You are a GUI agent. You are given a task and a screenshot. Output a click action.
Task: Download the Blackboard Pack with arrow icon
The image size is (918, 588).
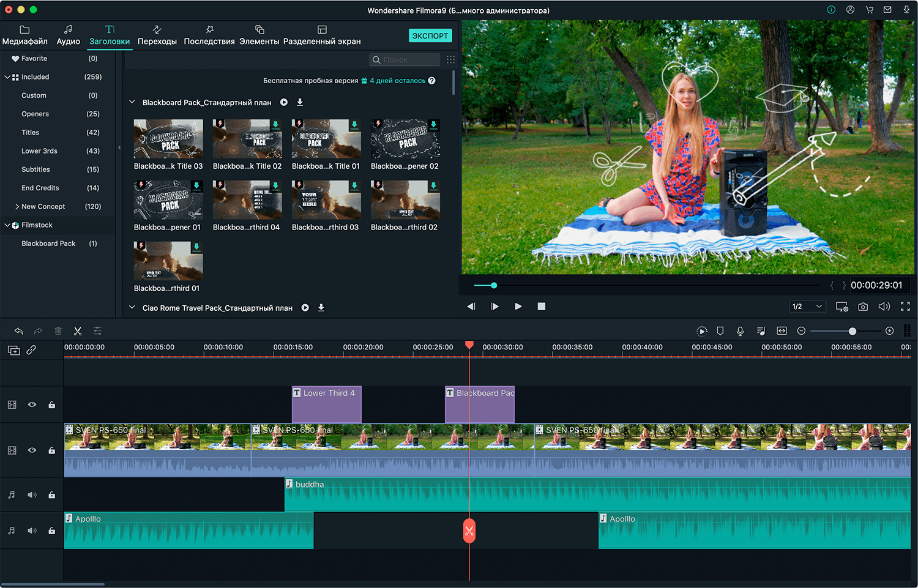300,102
